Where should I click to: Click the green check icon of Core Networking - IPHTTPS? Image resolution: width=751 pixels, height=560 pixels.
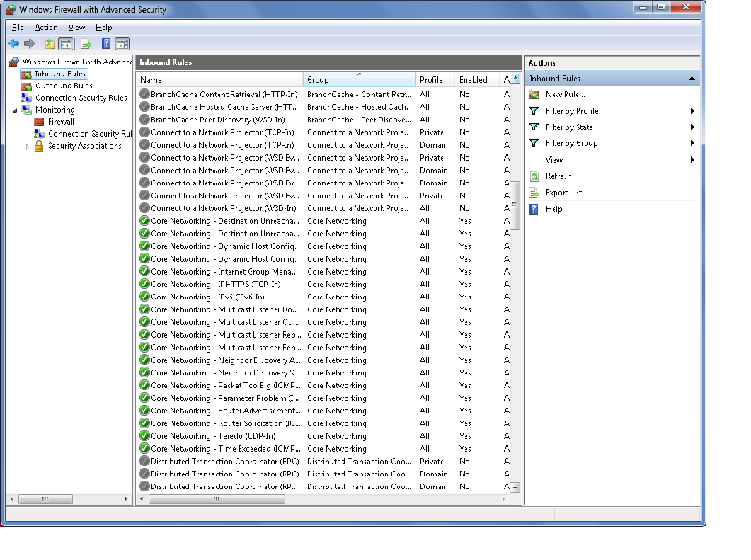[x=144, y=284]
